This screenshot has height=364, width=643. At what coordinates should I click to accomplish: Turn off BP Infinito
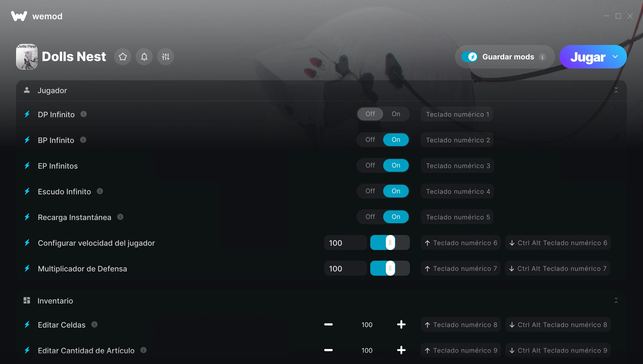(x=370, y=140)
